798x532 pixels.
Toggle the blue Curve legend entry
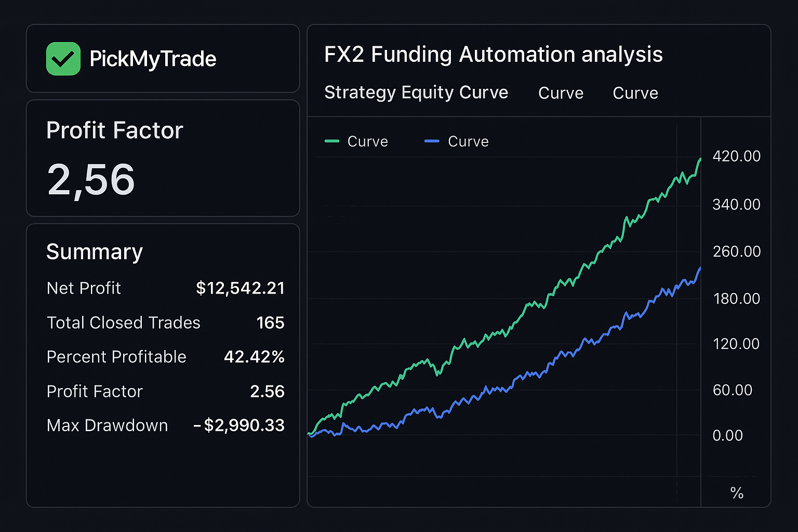tap(457, 141)
